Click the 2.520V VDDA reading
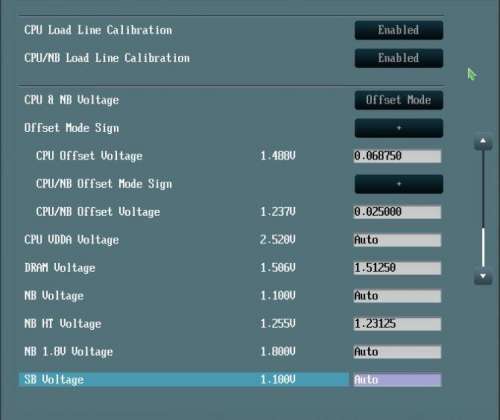The width and height of the screenshot is (500, 420). point(278,240)
